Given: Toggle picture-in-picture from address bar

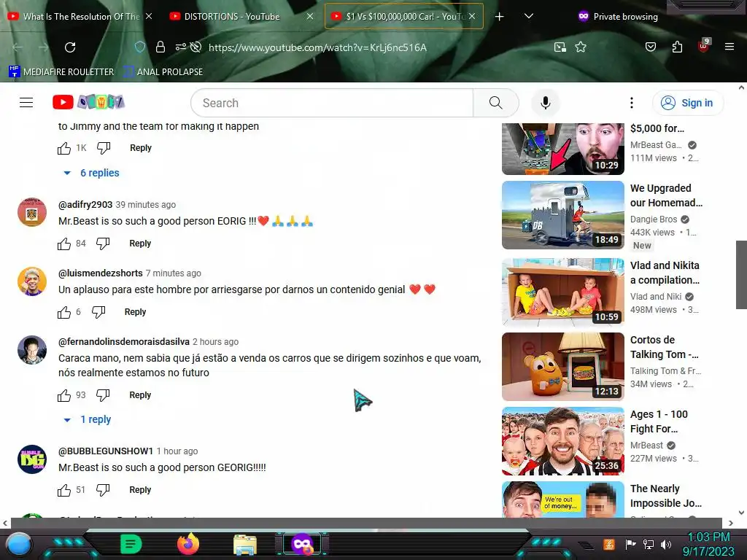Looking at the screenshot, I should (560, 47).
